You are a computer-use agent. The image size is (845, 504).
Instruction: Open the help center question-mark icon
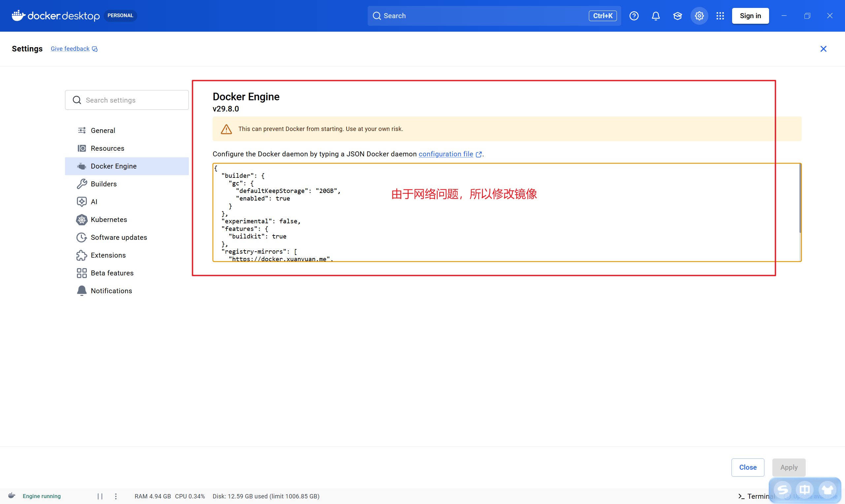point(634,16)
